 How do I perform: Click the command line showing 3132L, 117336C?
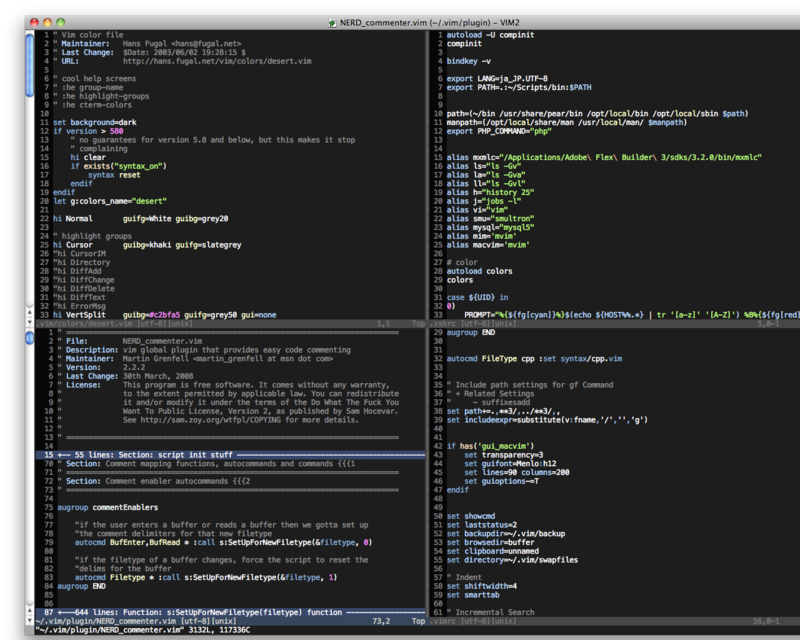tap(143, 630)
